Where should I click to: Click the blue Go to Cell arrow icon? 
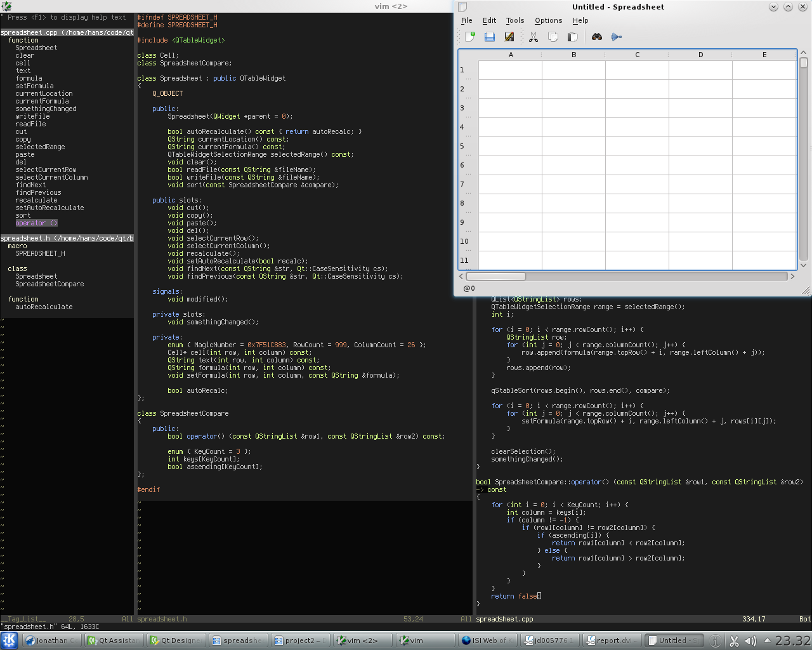pyautogui.click(x=616, y=37)
